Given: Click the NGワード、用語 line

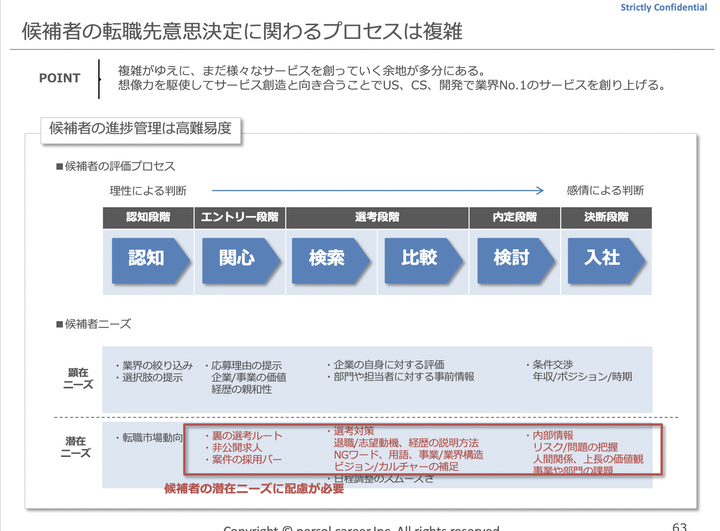Looking at the screenshot, I should [x=409, y=455].
